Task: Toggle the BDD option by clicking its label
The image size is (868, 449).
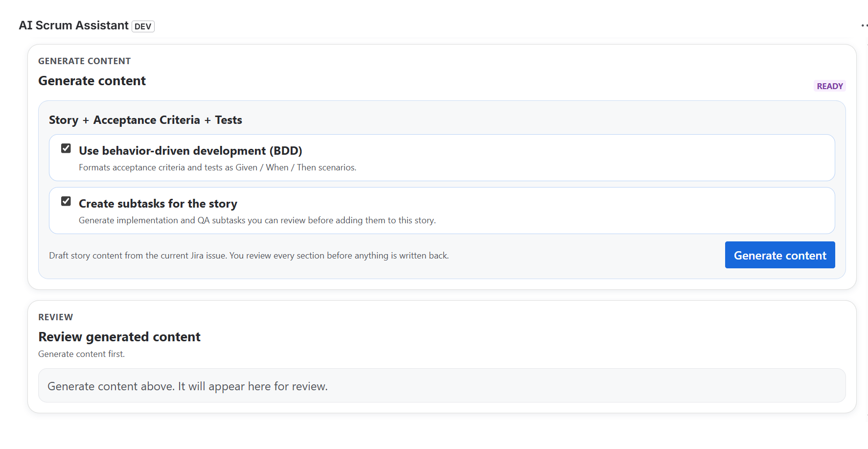Action: point(190,151)
